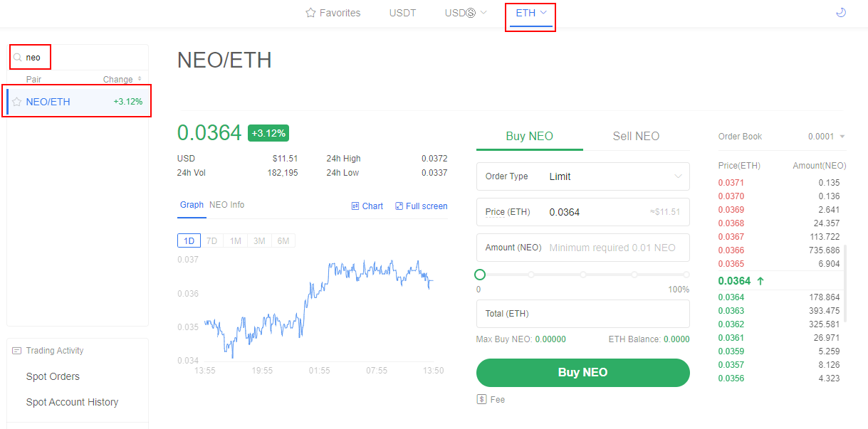Click the search magnifier in the pair search box
This screenshot has height=429, width=868.
click(x=19, y=57)
